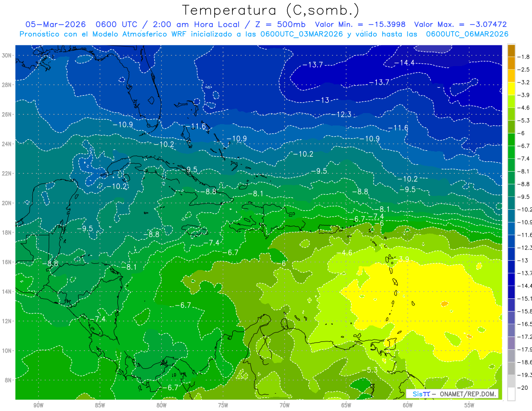Click the gray swatch between -18.6 and -19.3
Screen dimensions: 532x411
pyautogui.click(x=511, y=368)
